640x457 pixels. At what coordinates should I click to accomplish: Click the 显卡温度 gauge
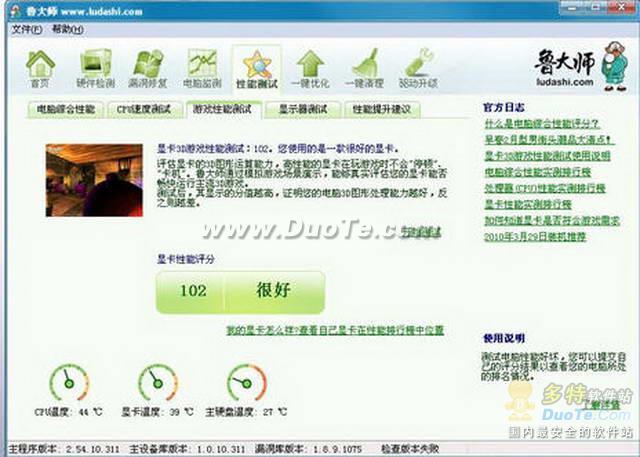(x=158, y=384)
